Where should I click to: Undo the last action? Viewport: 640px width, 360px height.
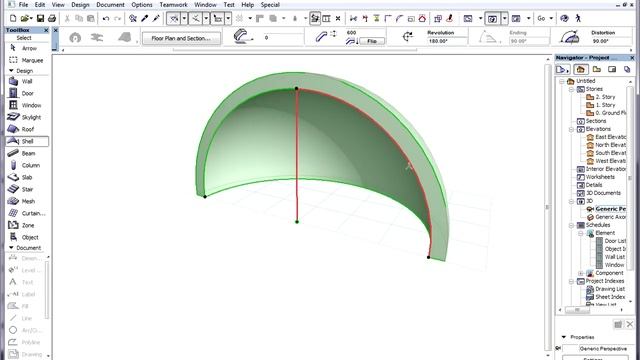(106, 18)
